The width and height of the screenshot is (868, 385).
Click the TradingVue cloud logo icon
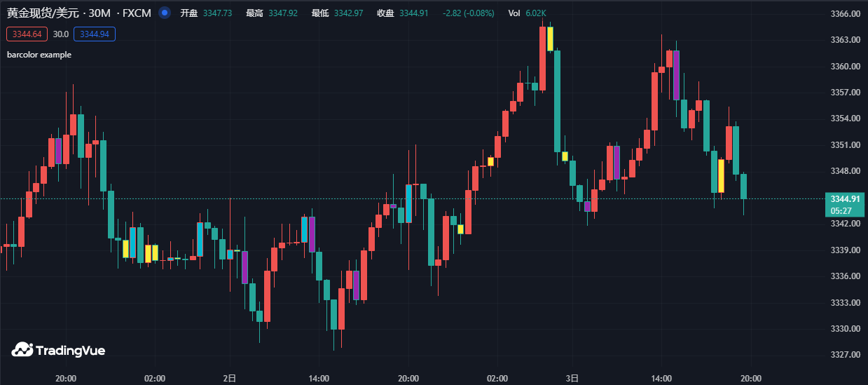pyautogui.click(x=22, y=349)
